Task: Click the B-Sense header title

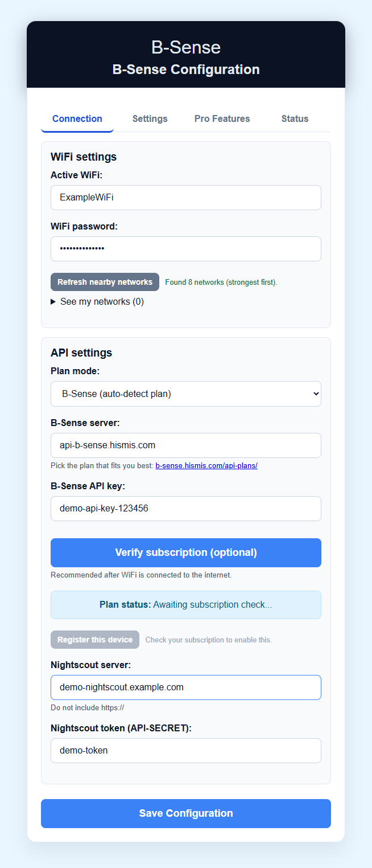Action: [186, 47]
